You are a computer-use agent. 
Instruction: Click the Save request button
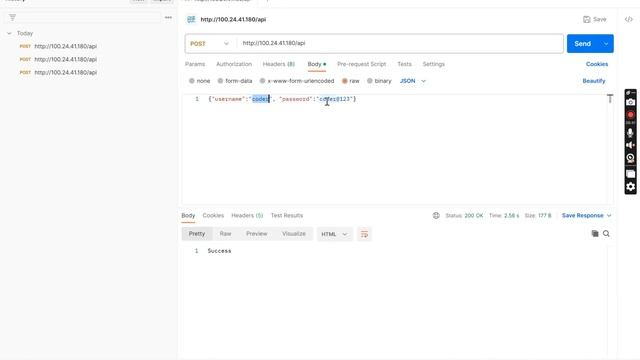pyautogui.click(x=595, y=19)
